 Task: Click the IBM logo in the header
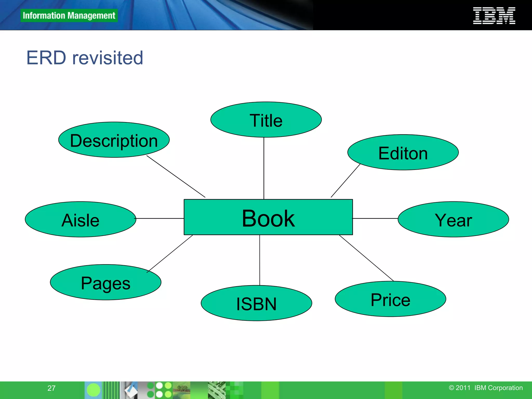tap(494, 16)
